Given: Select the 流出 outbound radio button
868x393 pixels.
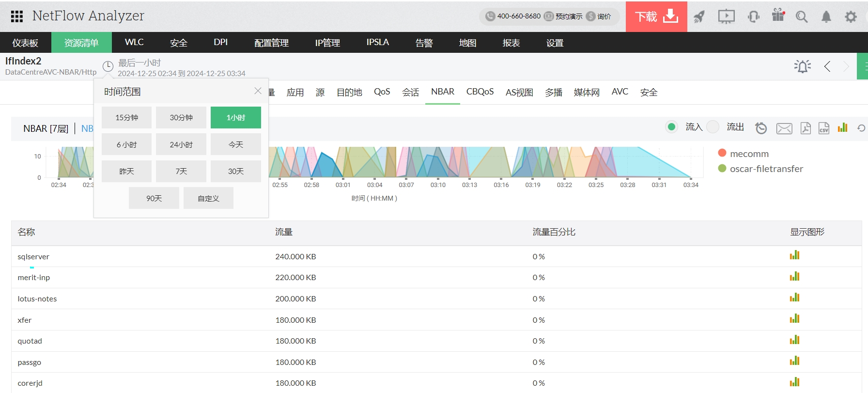Looking at the screenshot, I should (x=713, y=127).
